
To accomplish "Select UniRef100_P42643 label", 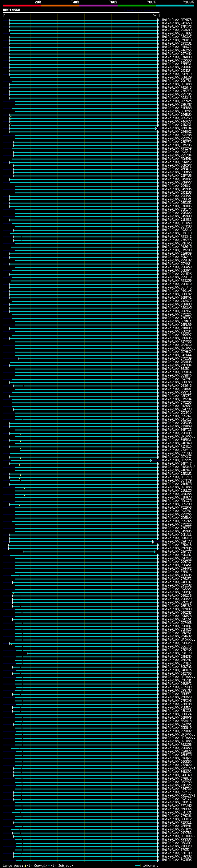I will tap(177, 88).
